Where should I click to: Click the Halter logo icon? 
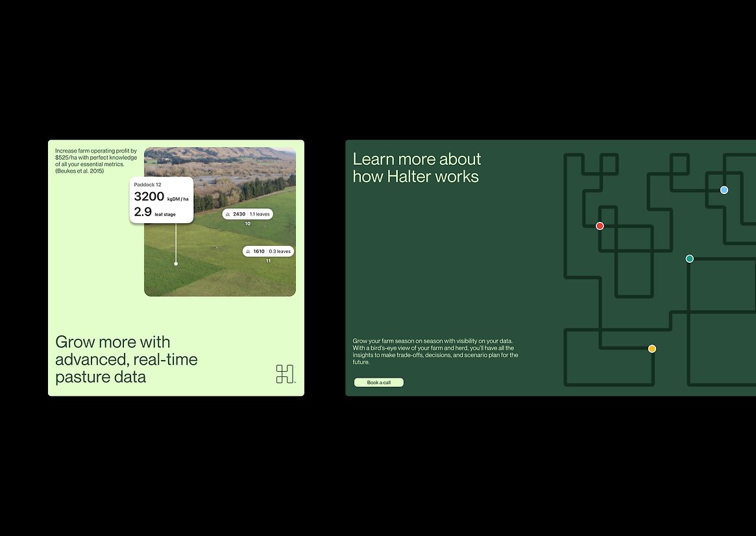tap(285, 374)
